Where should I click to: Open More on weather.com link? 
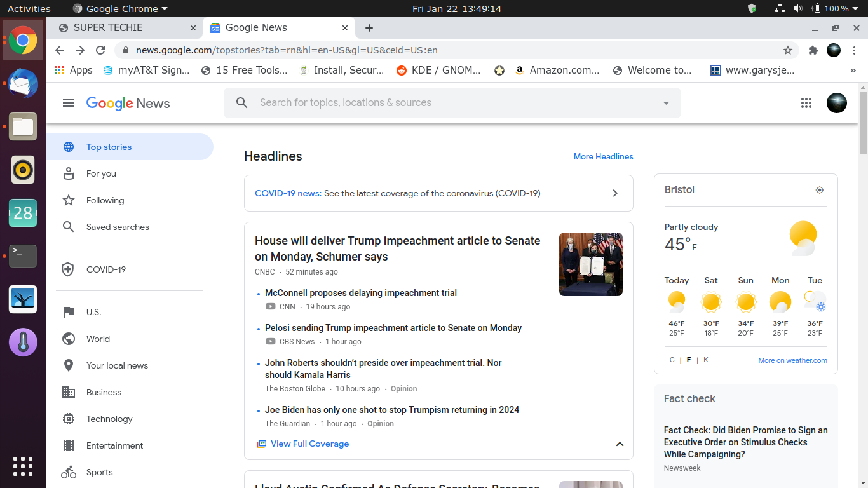[x=792, y=360]
